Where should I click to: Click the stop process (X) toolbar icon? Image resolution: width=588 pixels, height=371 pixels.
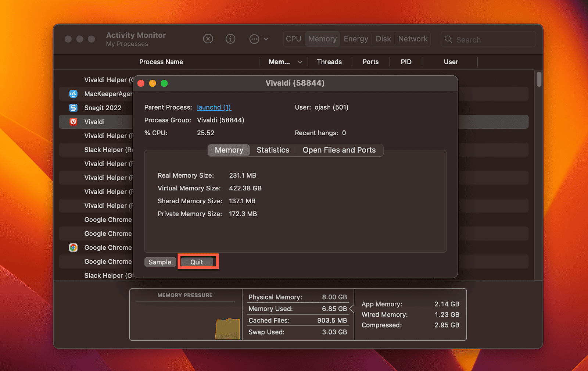pos(208,39)
